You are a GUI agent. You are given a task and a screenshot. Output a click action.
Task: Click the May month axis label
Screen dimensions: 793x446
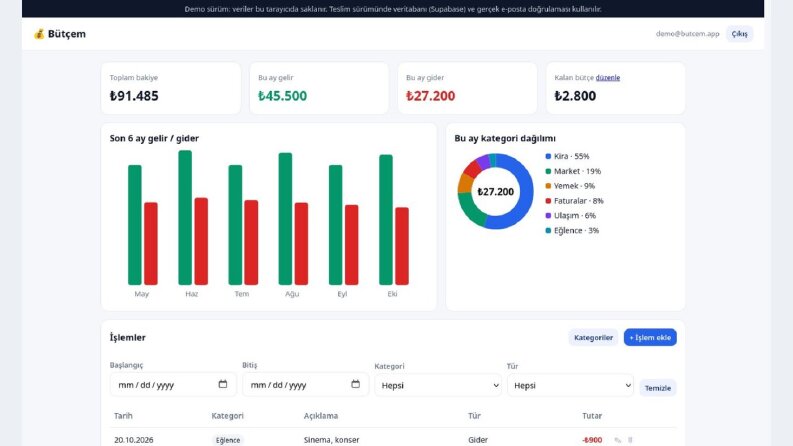[x=142, y=294]
